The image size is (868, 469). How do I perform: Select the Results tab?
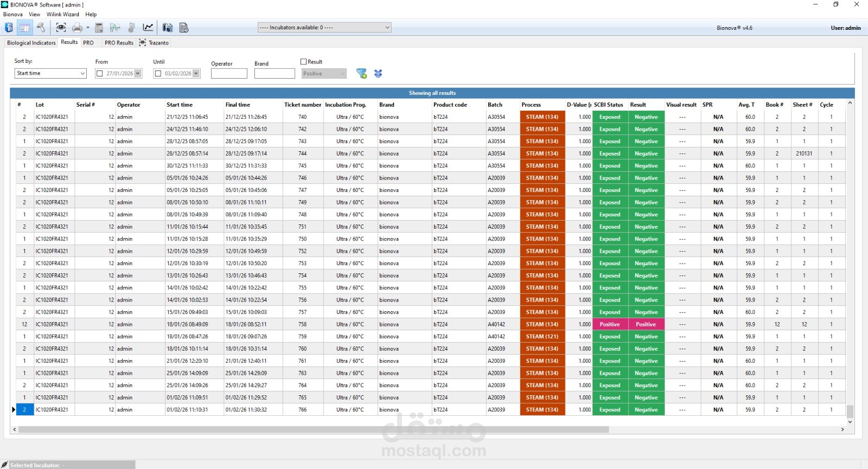coord(69,42)
